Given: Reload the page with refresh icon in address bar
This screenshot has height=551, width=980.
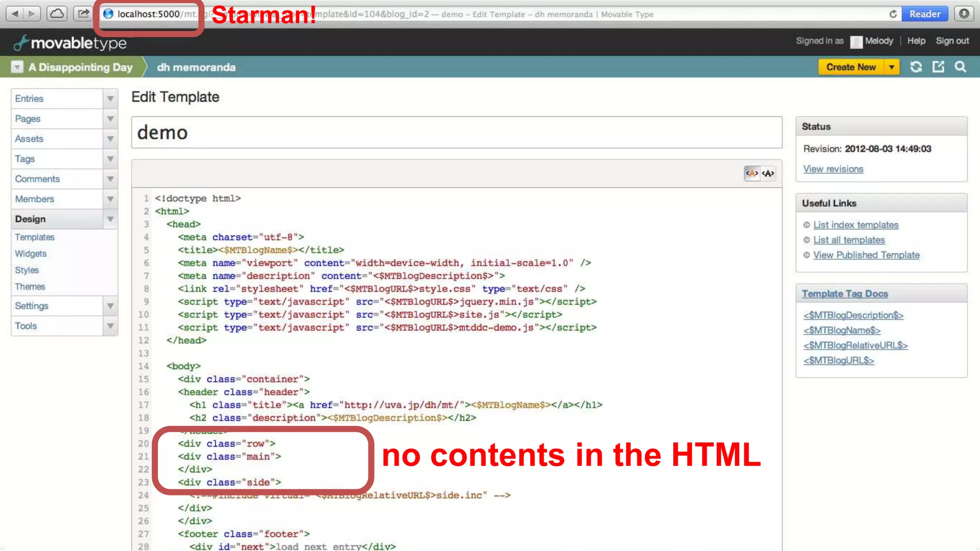Looking at the screenshot, I should [x=893, y=14].
